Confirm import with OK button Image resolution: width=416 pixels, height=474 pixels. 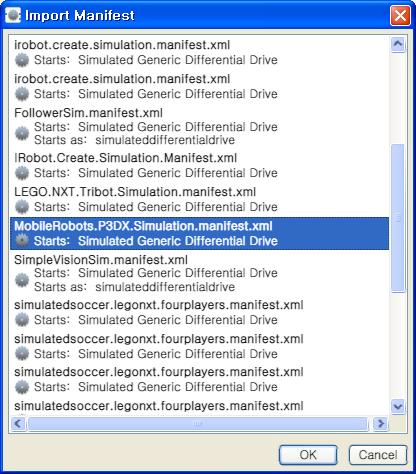pos(308,455)
